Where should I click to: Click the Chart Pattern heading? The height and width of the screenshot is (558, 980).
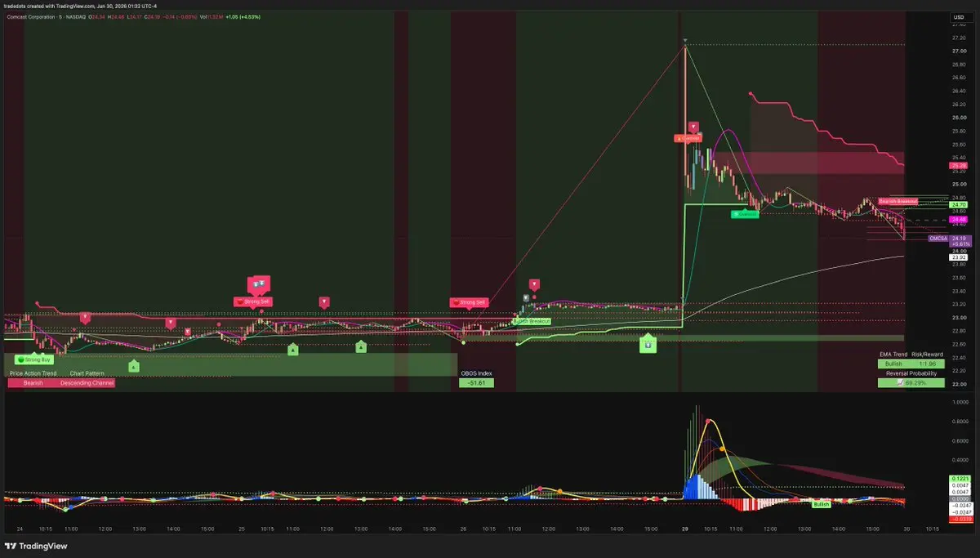87,373
